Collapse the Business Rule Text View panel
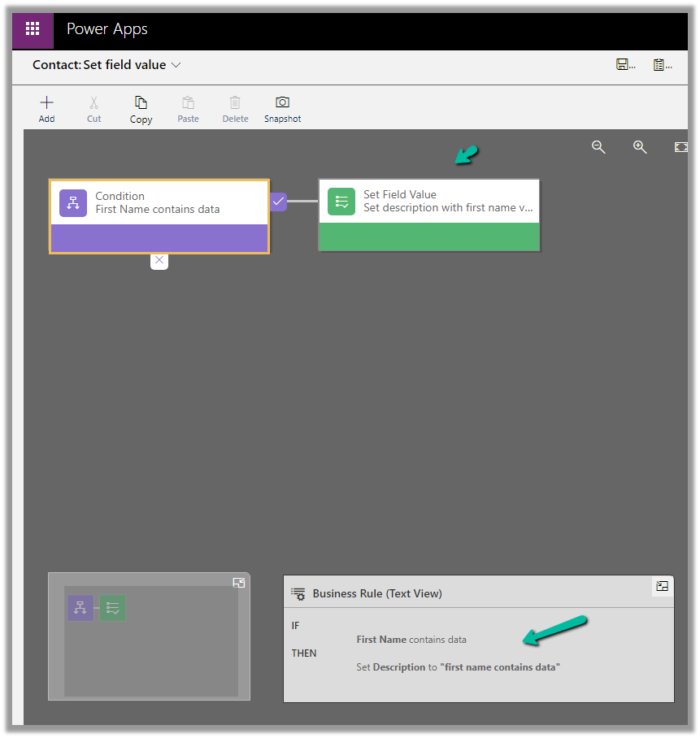 pos(662,586)
